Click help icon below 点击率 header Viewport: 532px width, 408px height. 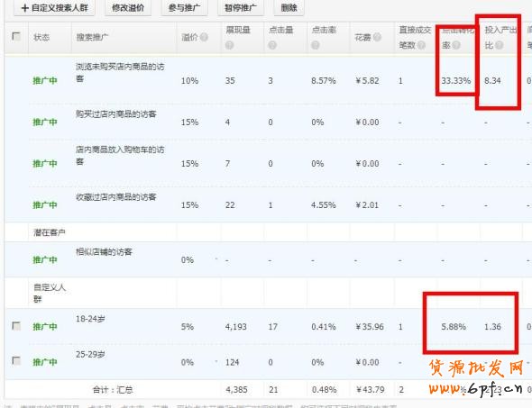pos(316,45)
